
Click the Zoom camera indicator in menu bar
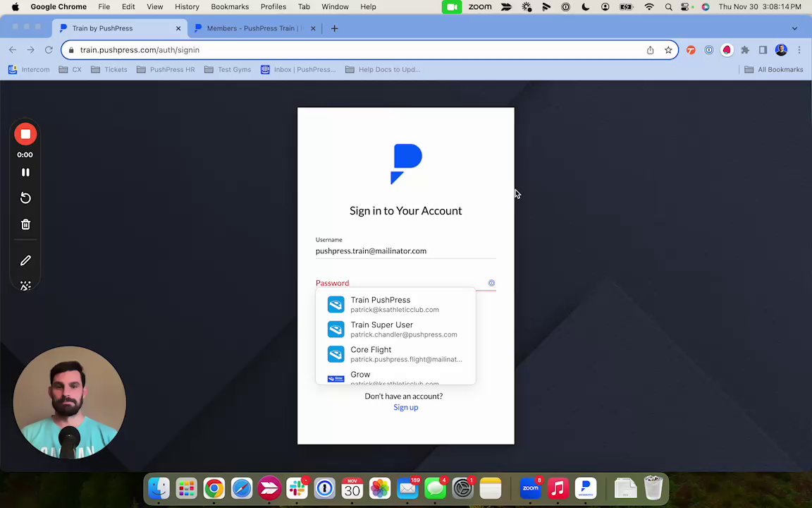(x=452, y=7)
